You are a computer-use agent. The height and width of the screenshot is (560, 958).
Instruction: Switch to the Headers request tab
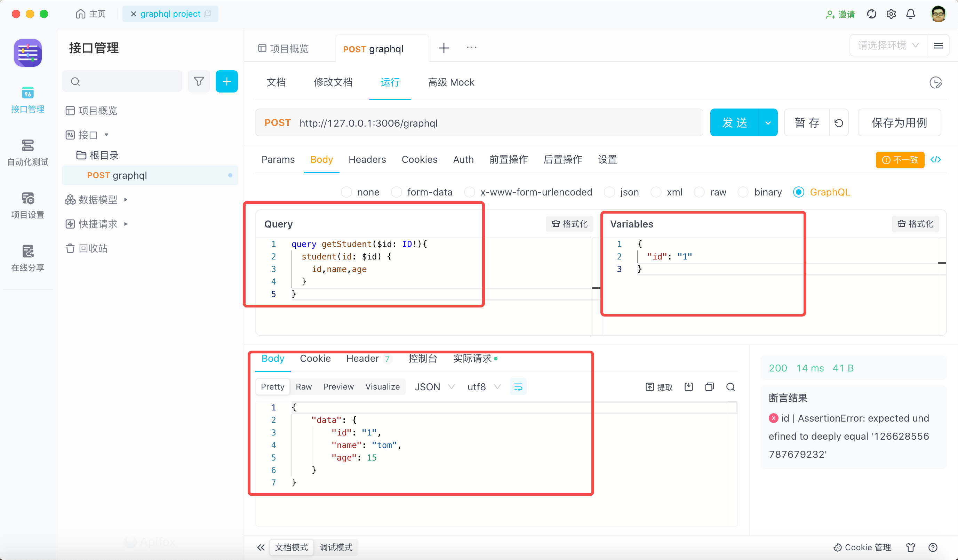pos(367,160)
